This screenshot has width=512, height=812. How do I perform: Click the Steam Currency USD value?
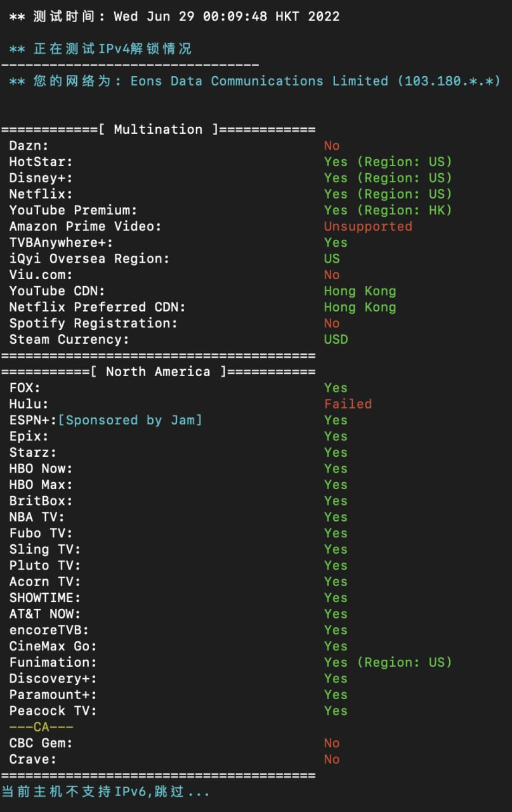pyautogui.click(x=336, y=339)
